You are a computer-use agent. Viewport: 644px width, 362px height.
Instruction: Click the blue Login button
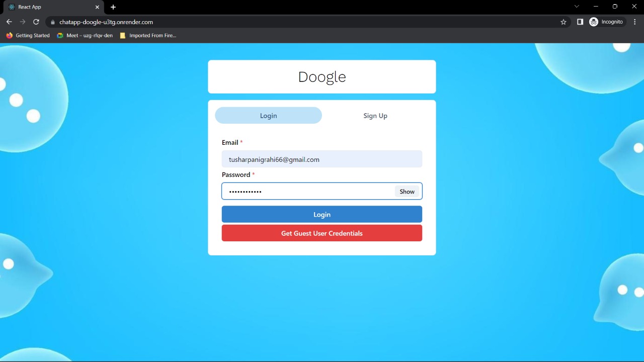point(322,214)
